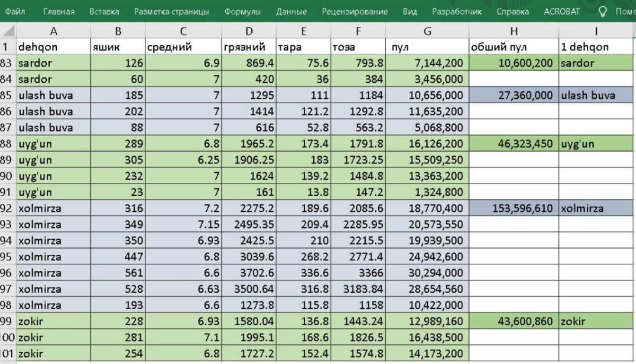636x364 pixels.
Task: Click the 'тара' header cell
Action: [303, 47]
